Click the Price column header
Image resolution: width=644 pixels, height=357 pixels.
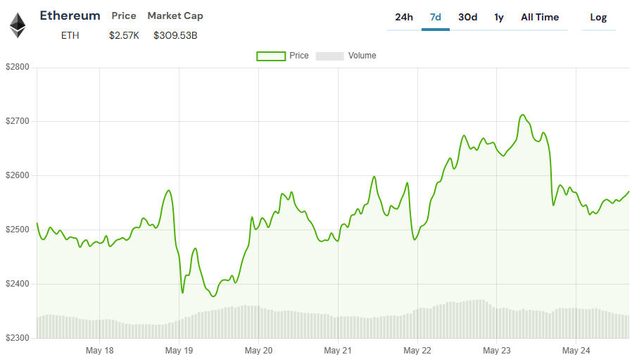[x=124, y=15]
